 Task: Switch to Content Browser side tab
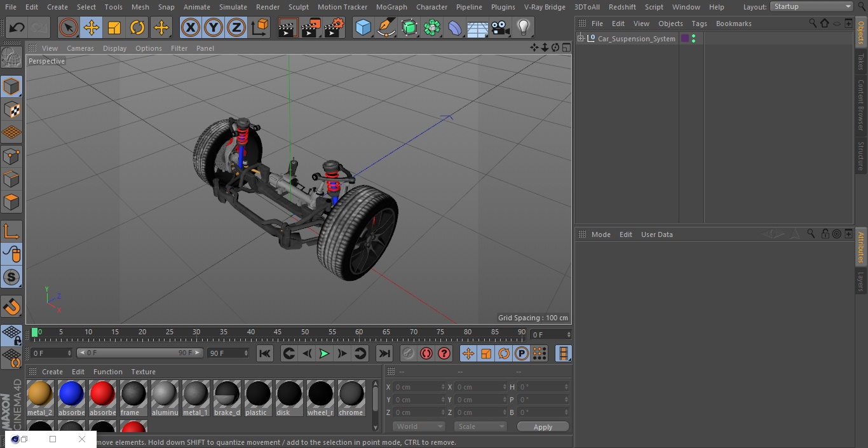coord(861,105)
